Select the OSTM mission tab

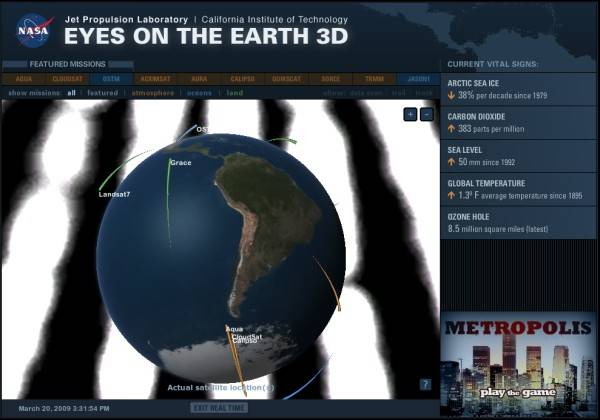tap(111, 79)
